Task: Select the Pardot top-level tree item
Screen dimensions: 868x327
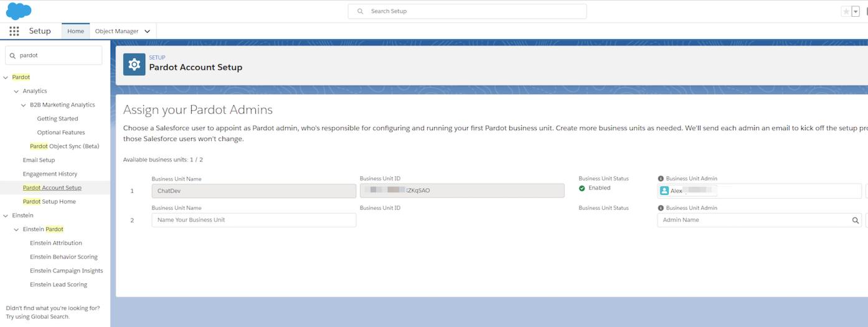Action: click(x=21, y=77)
